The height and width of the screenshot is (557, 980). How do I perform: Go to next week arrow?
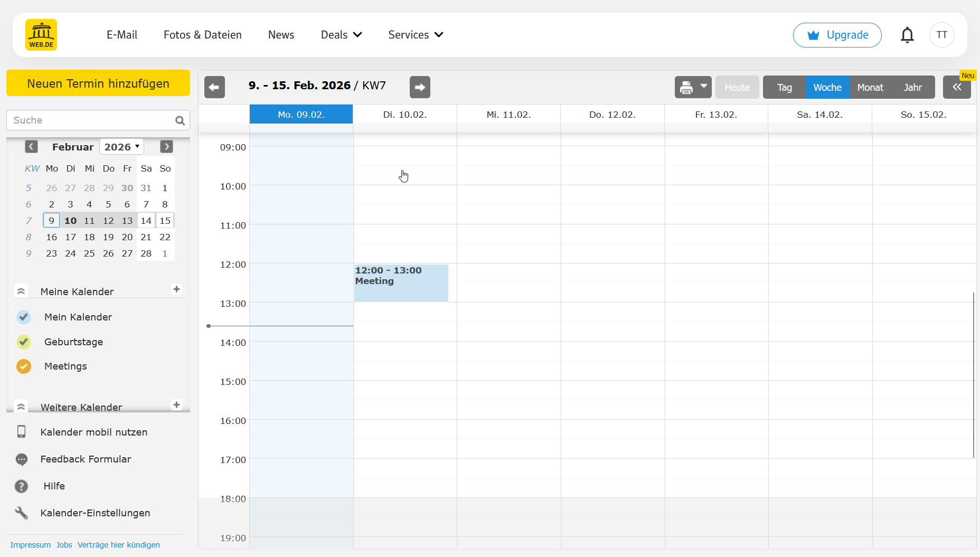tap(420, 87)
